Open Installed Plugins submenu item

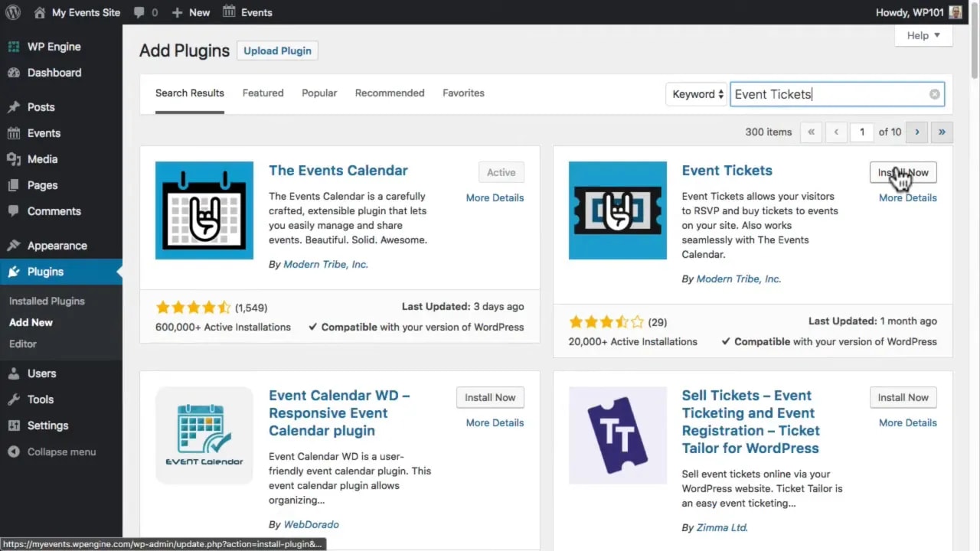pyautogui.click(x=47, y=302)
